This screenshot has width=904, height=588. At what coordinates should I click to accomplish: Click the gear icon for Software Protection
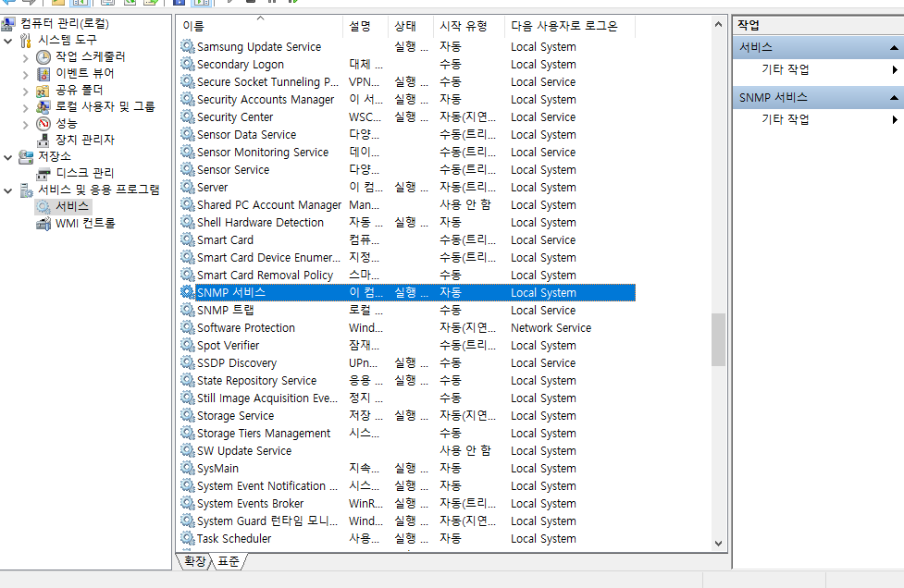[x=188, y=327]
